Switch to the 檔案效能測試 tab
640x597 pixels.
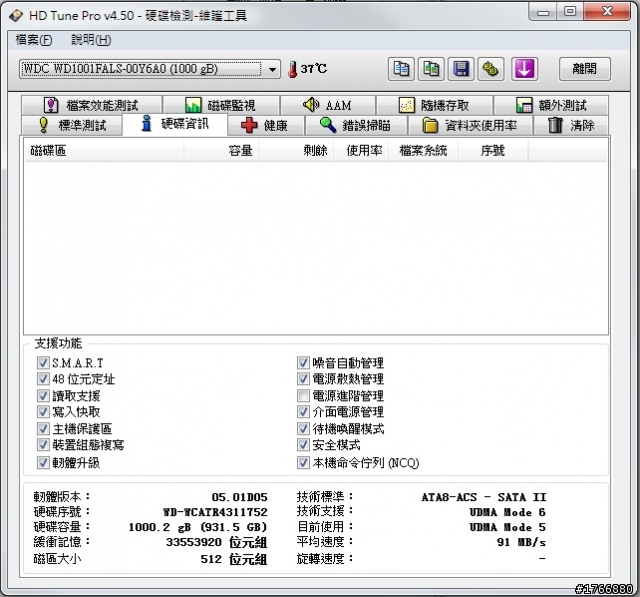tap(92, 105)
